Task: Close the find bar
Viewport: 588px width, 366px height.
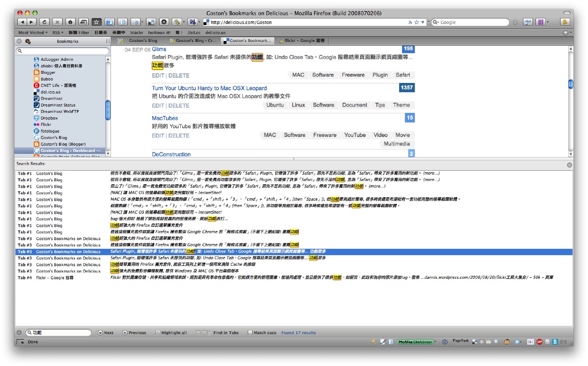Action: (19, 333)
